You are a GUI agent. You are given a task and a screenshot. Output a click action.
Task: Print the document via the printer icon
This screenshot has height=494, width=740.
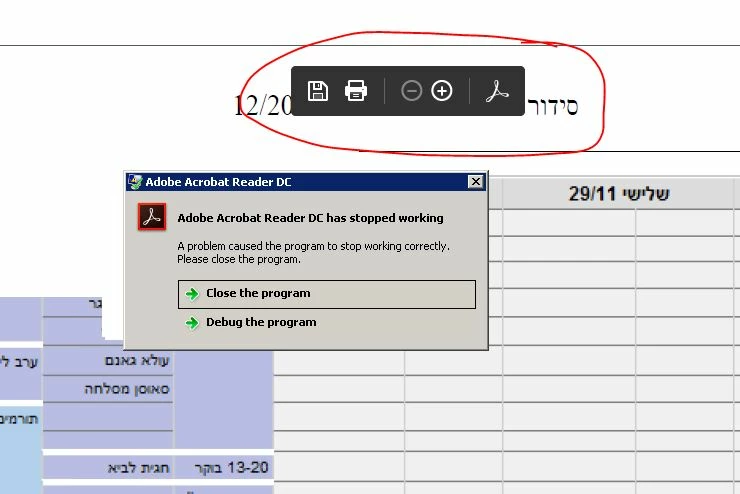click(356, 91)
